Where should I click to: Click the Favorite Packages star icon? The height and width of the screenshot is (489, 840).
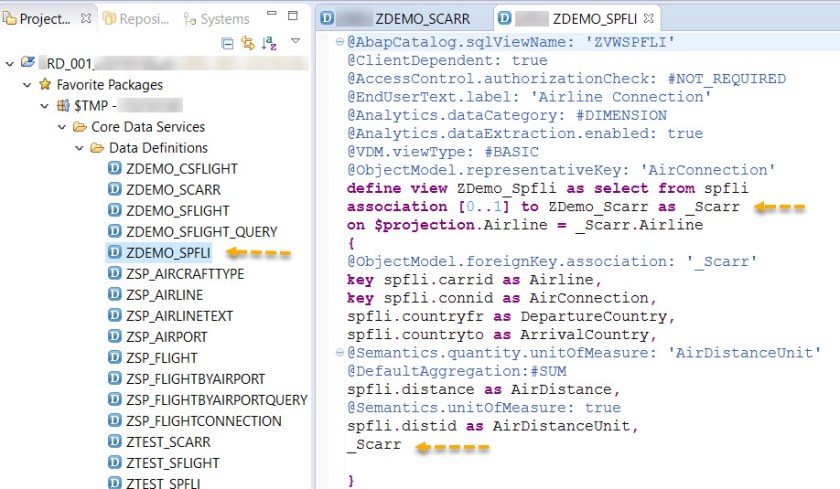pos(46,84)
